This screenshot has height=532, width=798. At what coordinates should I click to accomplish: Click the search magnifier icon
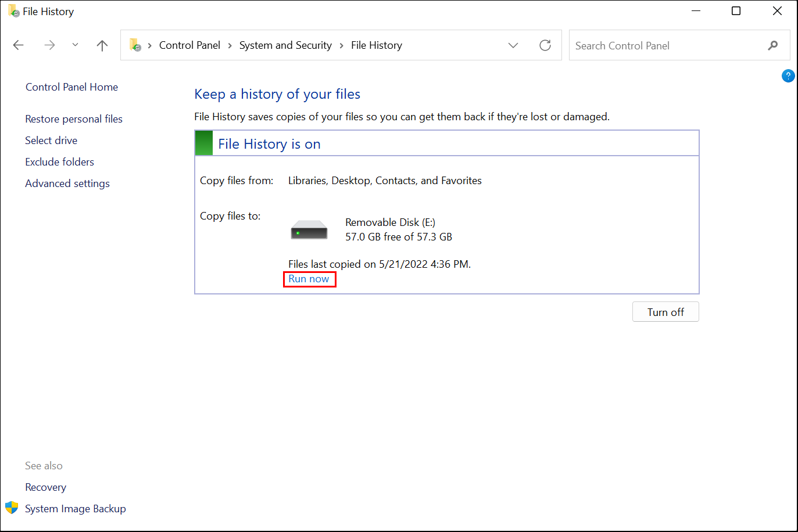tap(772, 45)
